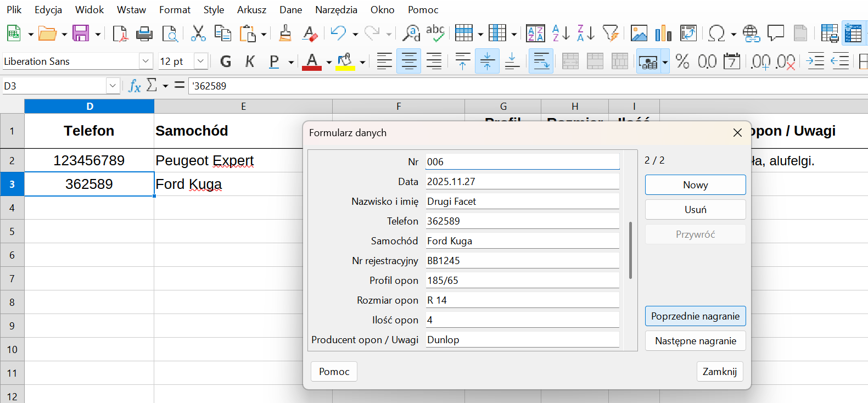Click Nowy in the data form

(x=696, y=185)
